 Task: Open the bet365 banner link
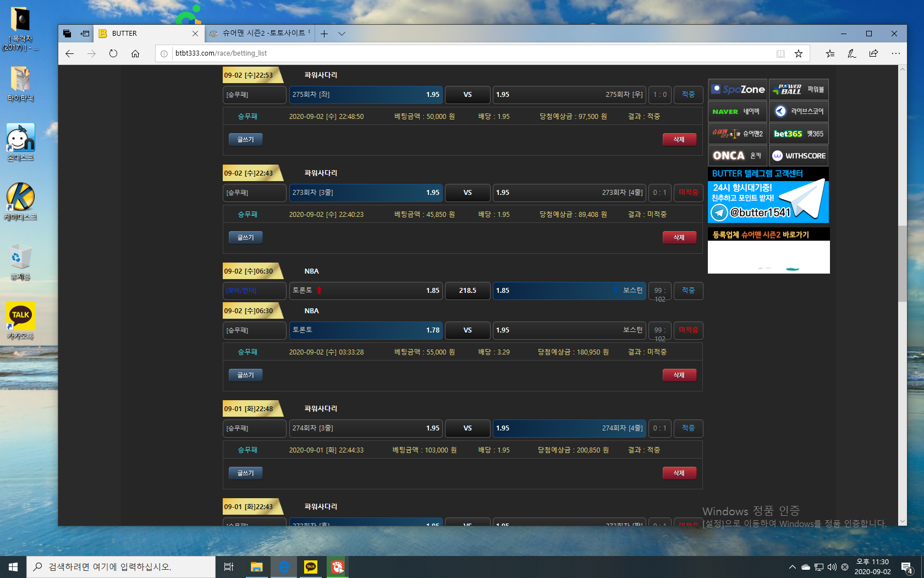click(x=799, y=134)
